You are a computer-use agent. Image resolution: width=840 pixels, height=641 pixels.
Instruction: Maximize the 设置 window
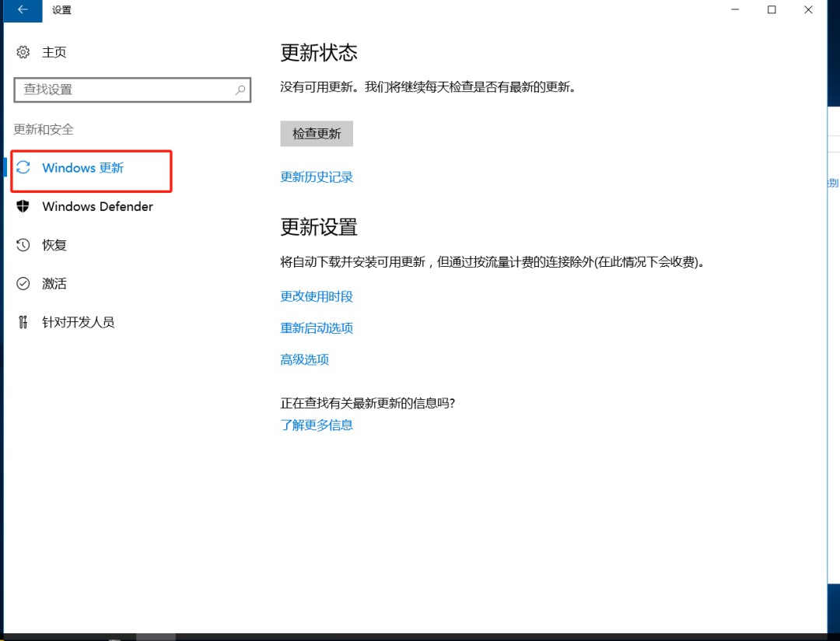click(772, 10)
